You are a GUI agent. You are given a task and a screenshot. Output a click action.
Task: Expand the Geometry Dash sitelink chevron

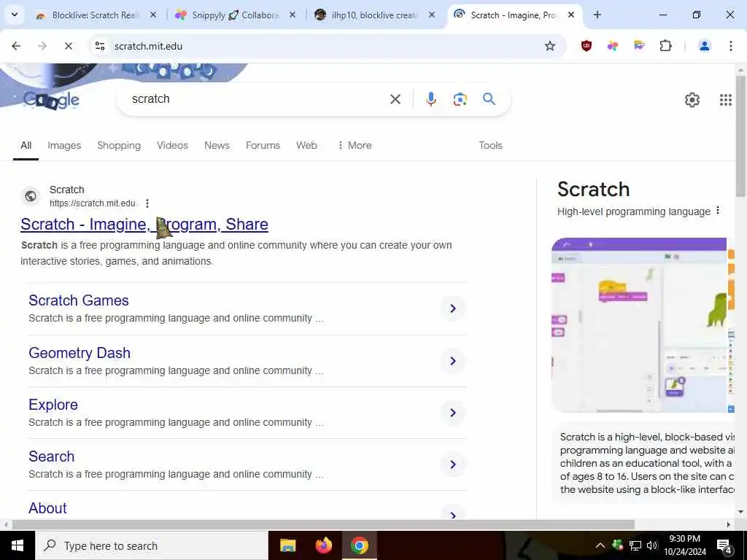tap(452, 361)
